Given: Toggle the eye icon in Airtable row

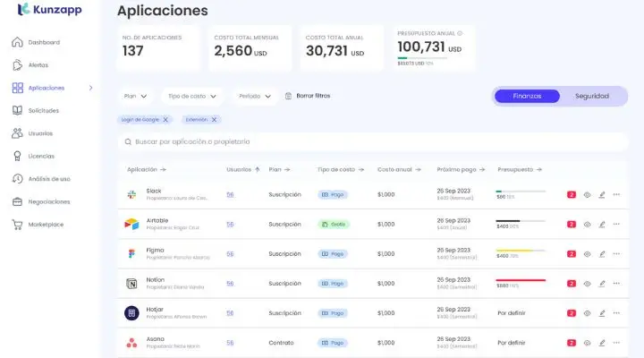Looking at the screenshot, I should [x=587, y=224].
